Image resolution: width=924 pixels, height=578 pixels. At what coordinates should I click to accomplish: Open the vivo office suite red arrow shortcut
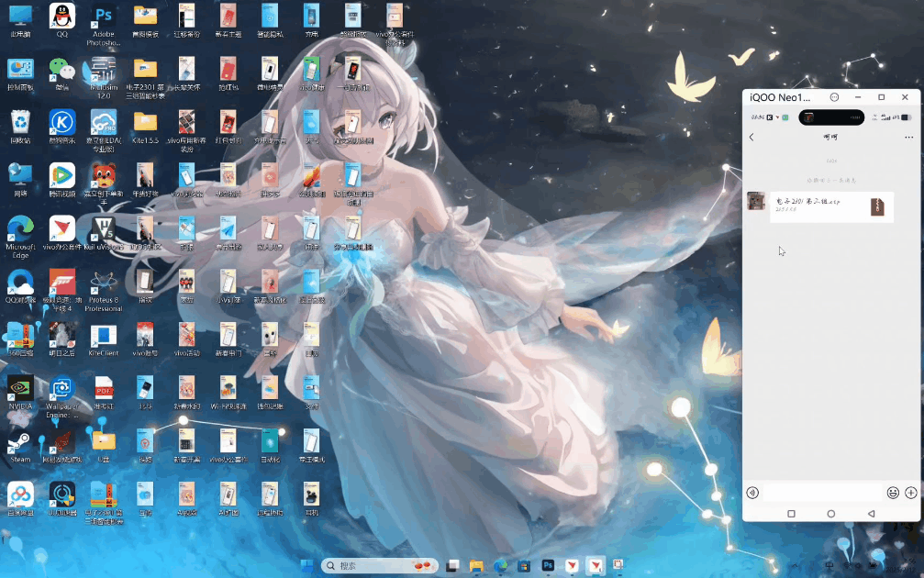coord(61,229)
